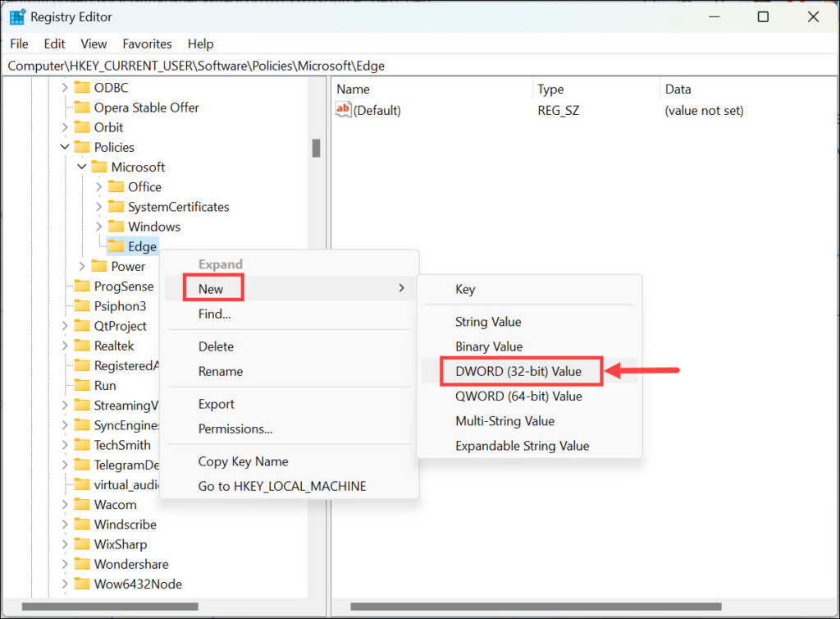Screen dimensions: 840x619
Task: Choose DWORD (32-bit) Value from submenu
Action: (518, 371)
